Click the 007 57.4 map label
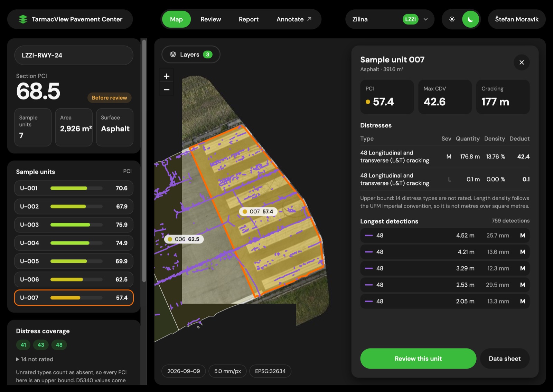The image size is (553, 392). tap(258, 211)
